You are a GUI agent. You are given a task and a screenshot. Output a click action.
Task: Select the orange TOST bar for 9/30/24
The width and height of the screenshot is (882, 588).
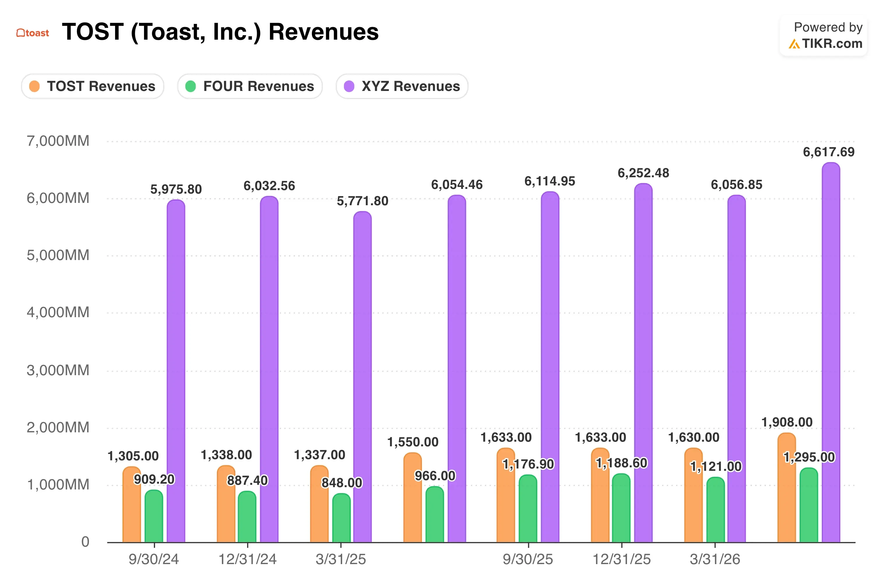(x=131, y=504)
